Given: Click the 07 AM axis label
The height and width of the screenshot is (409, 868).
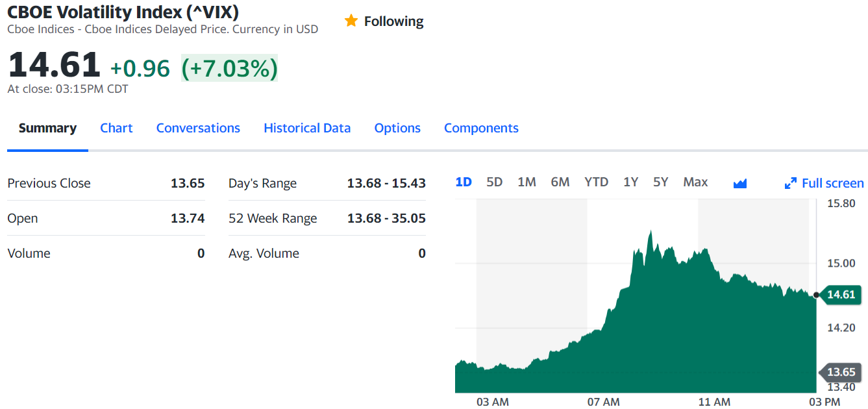Looking at the screenshot, I should pyautogui.click(x=604, y=402).
